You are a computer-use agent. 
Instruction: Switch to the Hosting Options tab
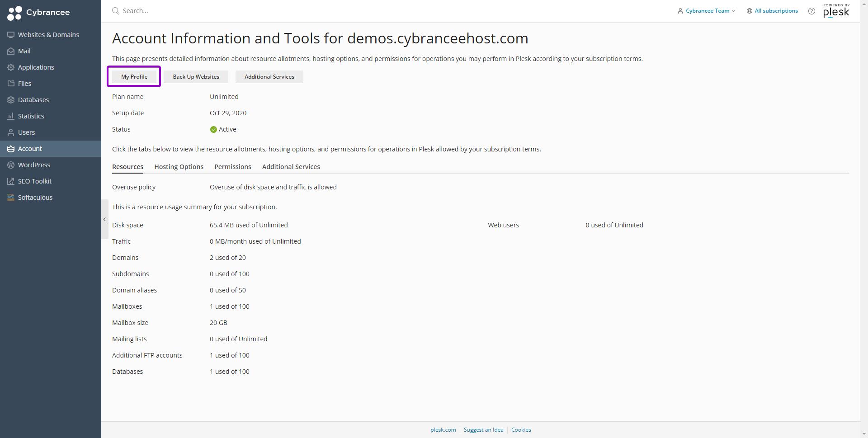click(179, 167)
